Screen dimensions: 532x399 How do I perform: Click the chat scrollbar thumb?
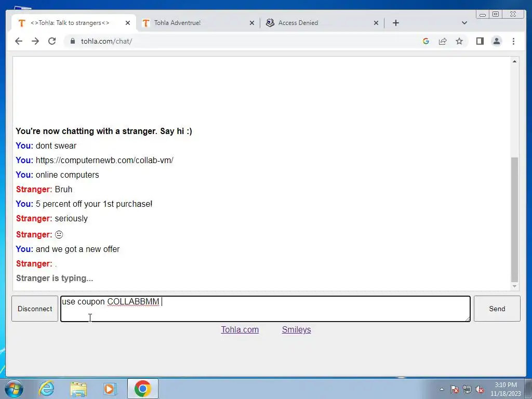pyautogui.click(x=514, y=220)
